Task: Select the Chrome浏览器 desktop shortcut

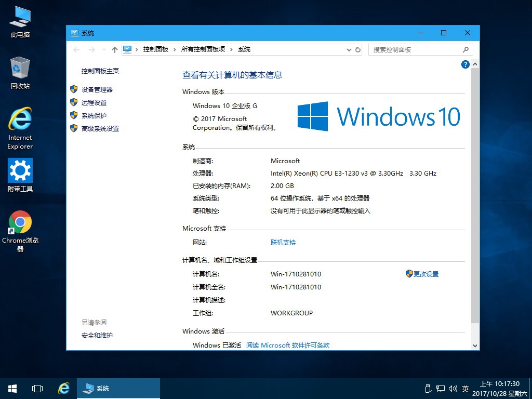Action: 20,231
